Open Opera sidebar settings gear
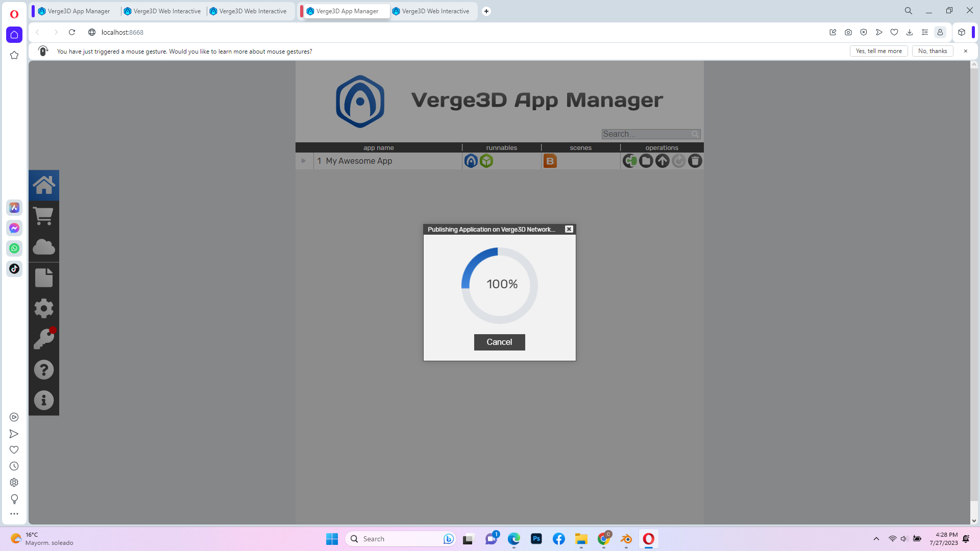Viewport: 980px width, 551px height. (x=14, y=483)
